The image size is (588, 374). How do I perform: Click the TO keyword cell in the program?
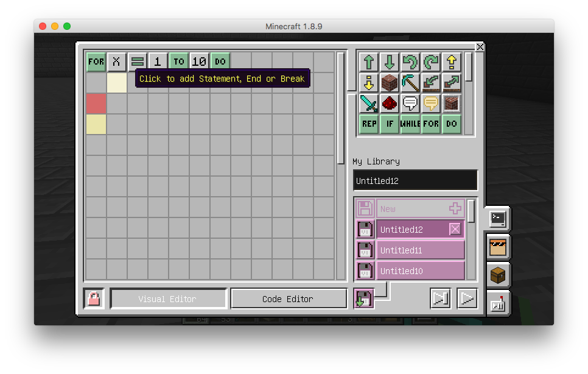(179, 62)
